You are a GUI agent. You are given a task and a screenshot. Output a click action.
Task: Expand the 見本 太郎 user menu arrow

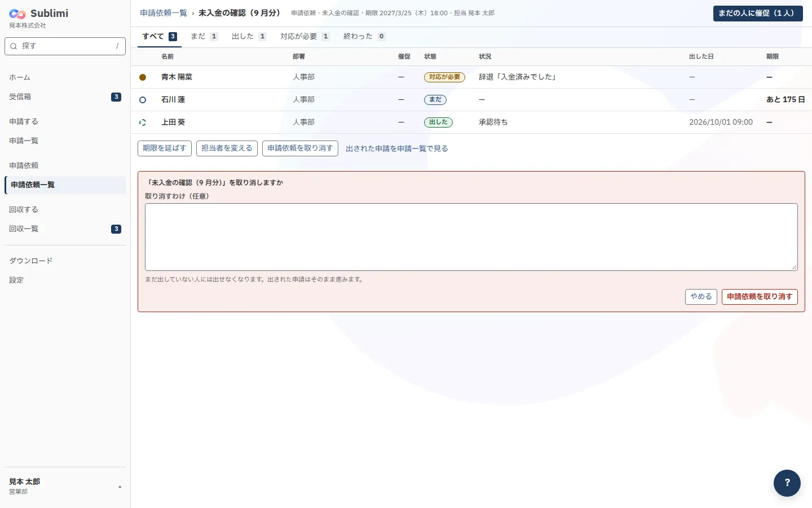coord(120,487)
